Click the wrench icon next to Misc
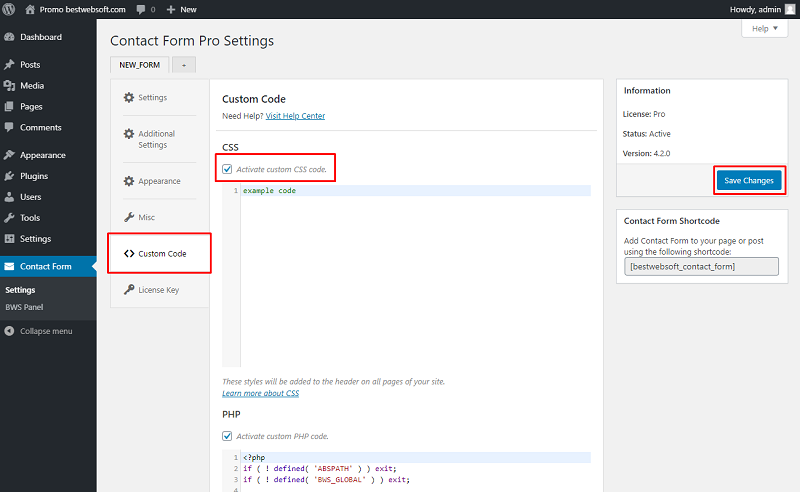 pos(129,217)
